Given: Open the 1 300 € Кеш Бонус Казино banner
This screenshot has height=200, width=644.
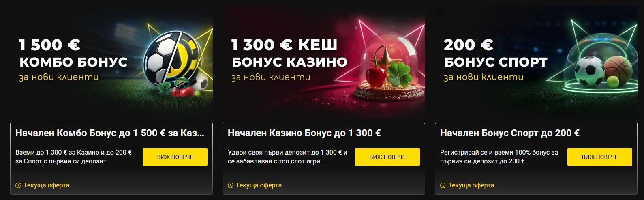Looking at the screenshot, I should [324, 62].
